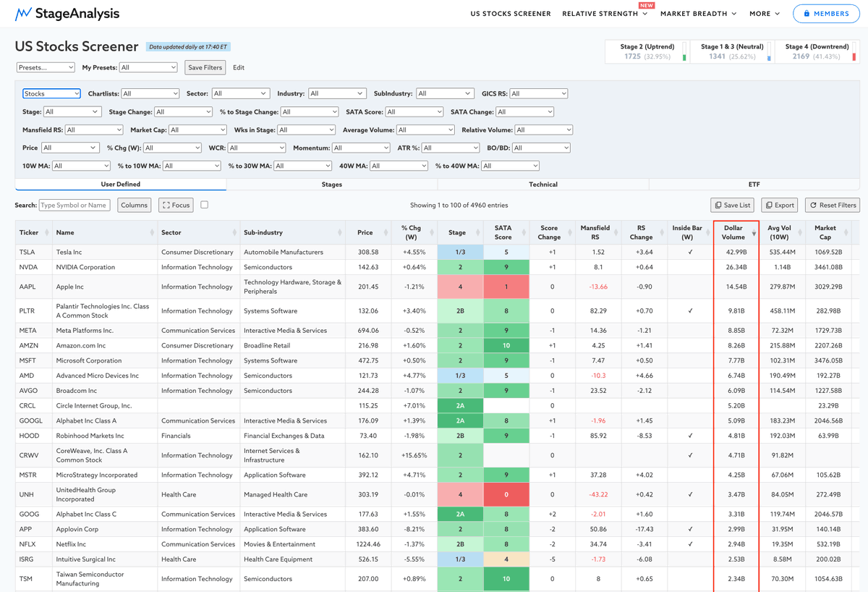
Task: Click the Focus expand icon button
Action: pyautogui.click(x=166, y=206)
